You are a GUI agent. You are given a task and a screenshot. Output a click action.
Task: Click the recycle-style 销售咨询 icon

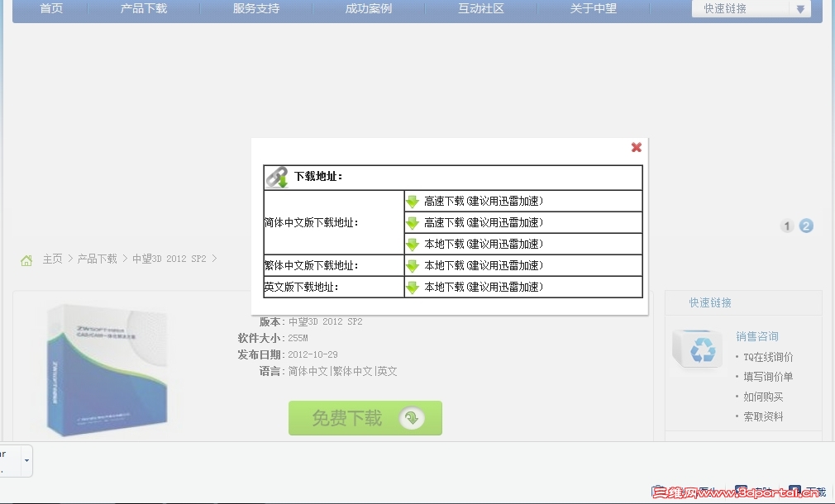point(698,349)
